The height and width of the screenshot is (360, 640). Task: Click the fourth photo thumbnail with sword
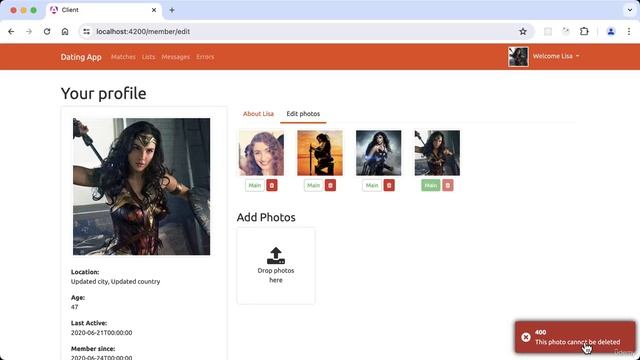click(437, 153)
